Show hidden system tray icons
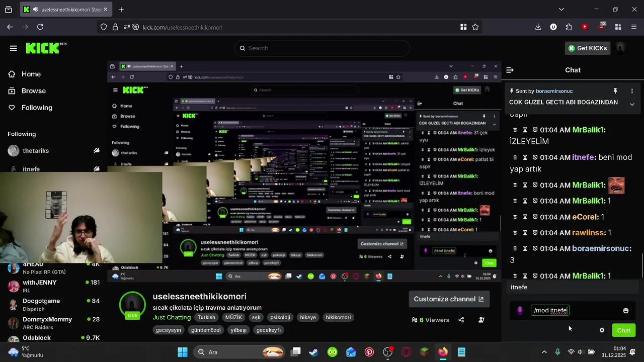Image resolution: width=644 pixels, height=362 pixels. click(544, 352)
